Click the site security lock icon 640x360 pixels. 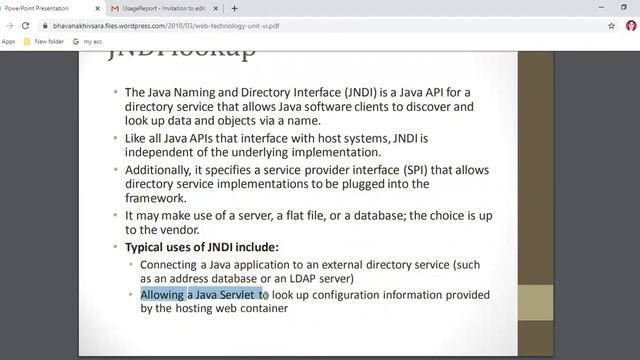click(x=45, y=26)
